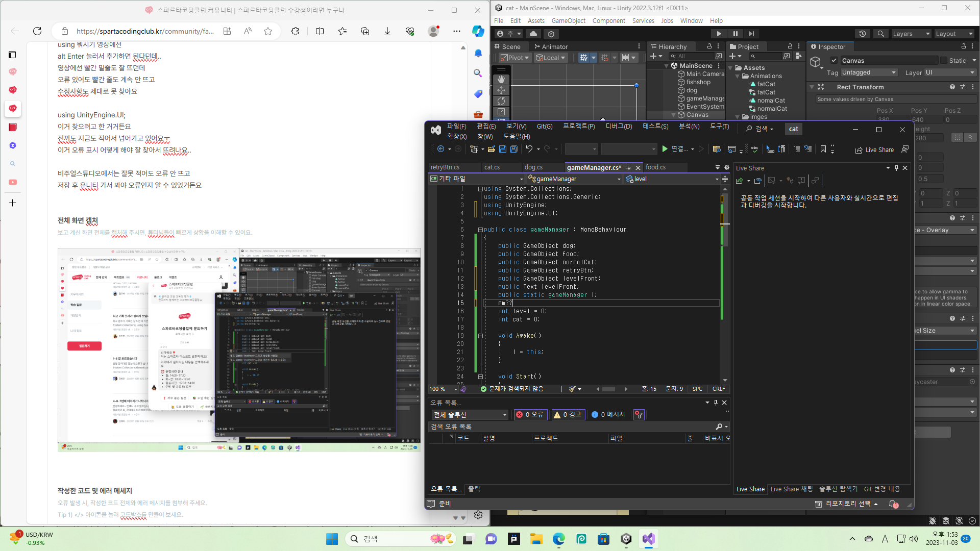Open the 전체 솔루션 scope dropdown
The image size is (980, 551).
[470, 415]
